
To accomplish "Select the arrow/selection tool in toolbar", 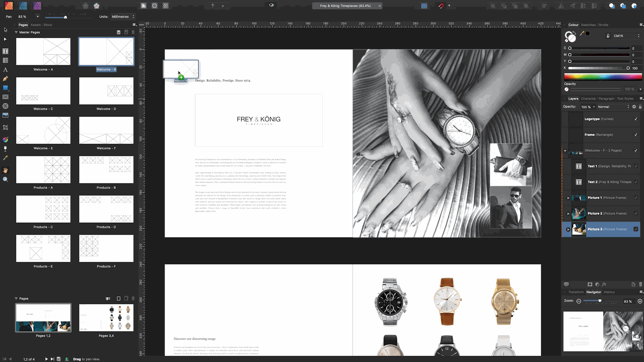I will (x=5, y=29).
